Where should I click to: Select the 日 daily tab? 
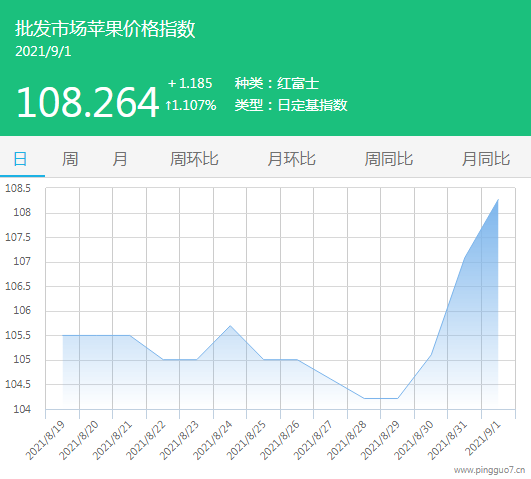click(20, 159)
